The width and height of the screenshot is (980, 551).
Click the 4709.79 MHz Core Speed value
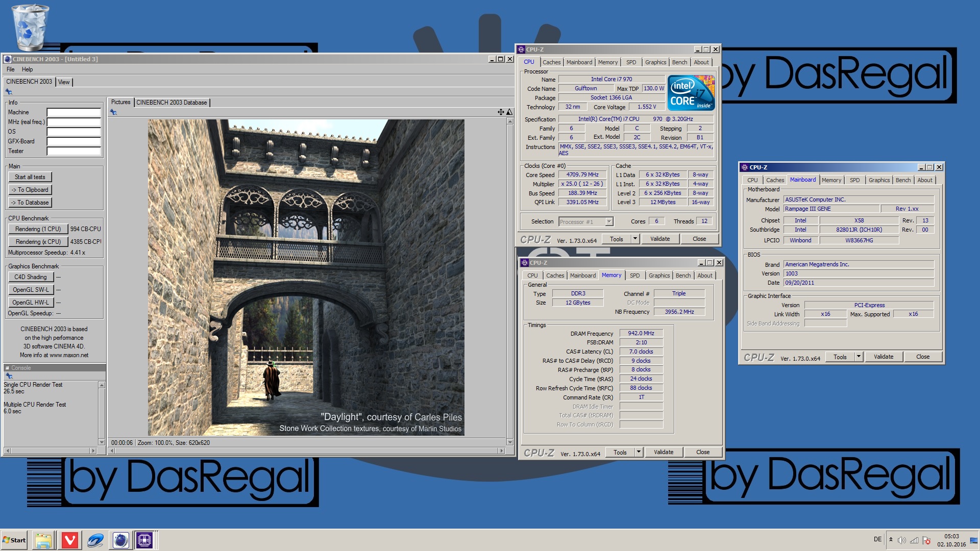coord(582,174)
